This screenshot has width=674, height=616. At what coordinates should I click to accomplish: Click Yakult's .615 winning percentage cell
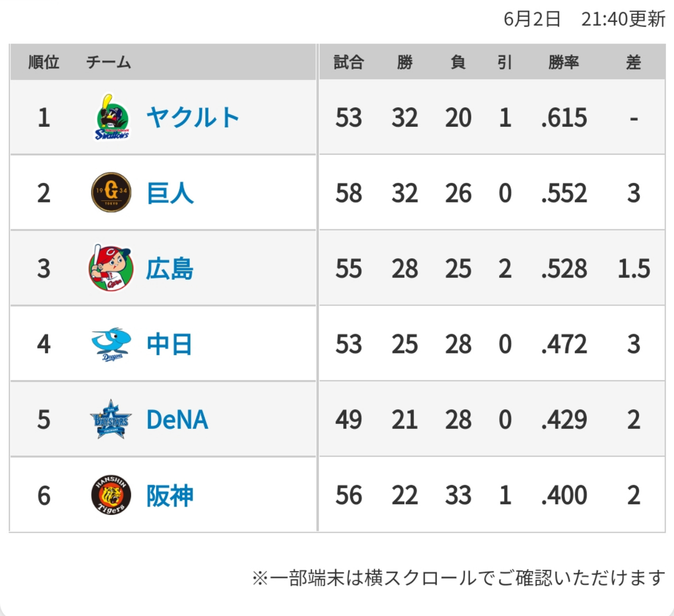coord(564,118)
